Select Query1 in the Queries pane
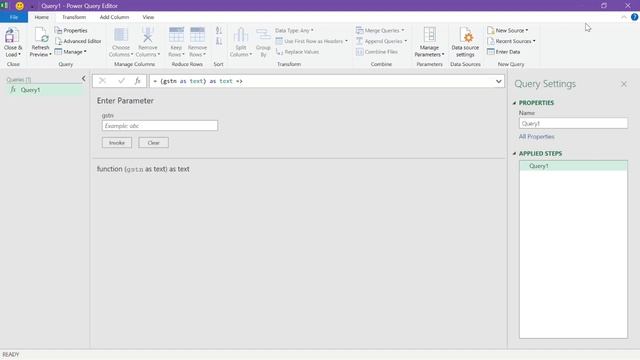The width and height of the screenshot is (640, 360). point(46,90)
